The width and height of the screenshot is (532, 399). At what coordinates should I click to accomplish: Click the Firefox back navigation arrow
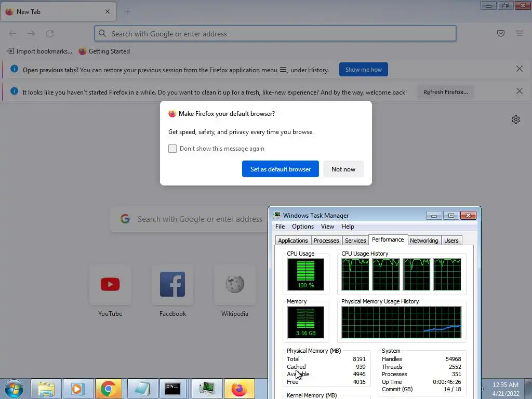point(12,34)
